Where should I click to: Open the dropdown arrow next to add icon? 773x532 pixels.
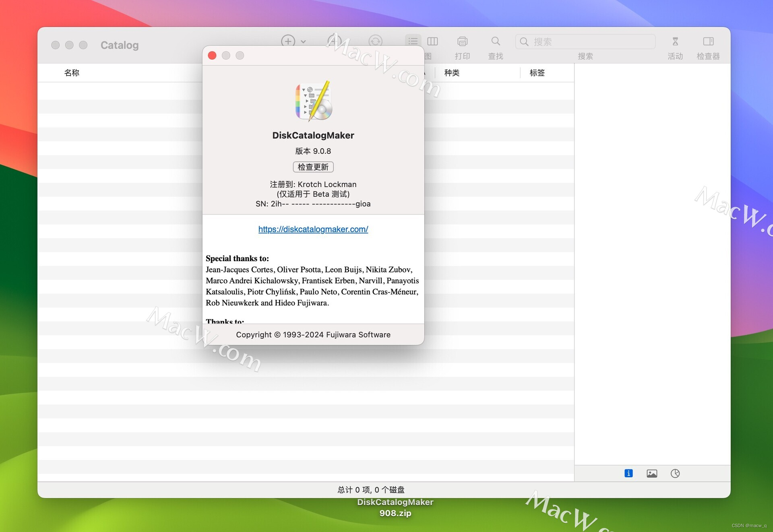coord(303,41)
